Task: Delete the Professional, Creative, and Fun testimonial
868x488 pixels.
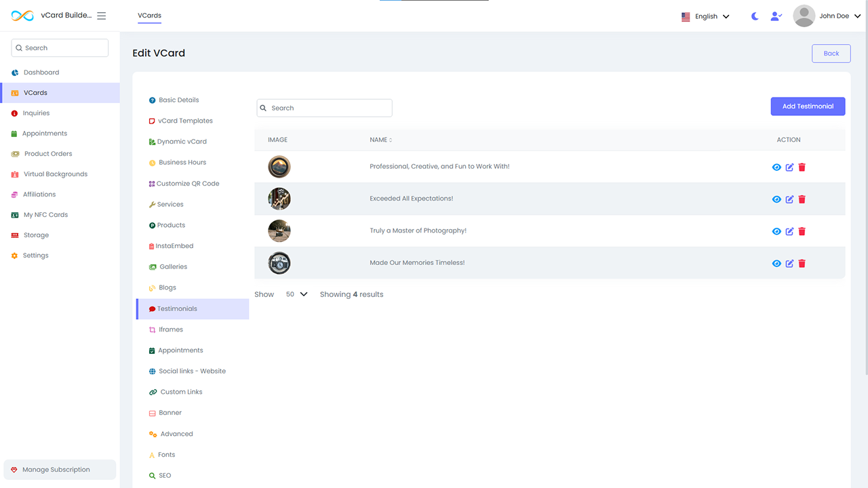Action: coord(802,167)
